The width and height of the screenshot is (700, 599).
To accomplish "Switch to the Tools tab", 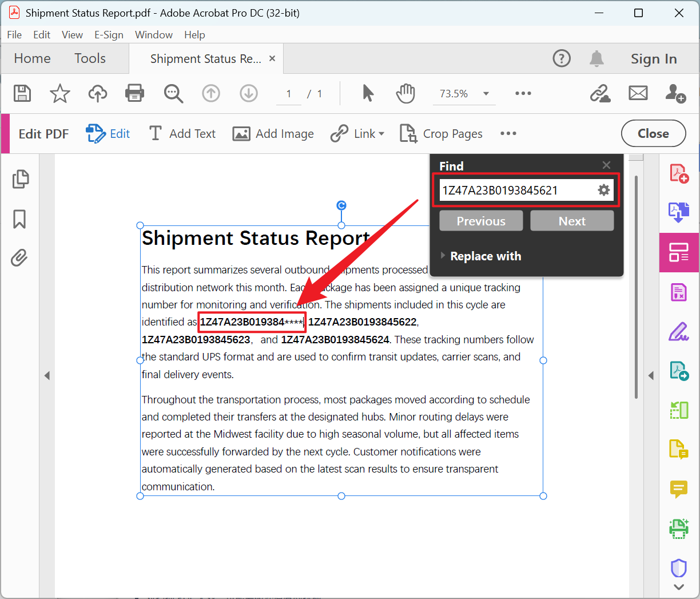I will click(x=90, y=58).
